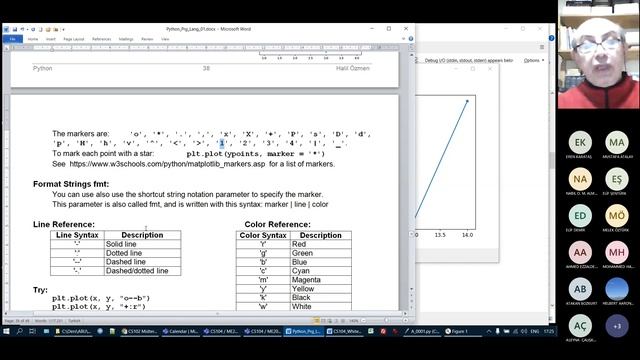Collapse the ribbon using the small caret near Help
This screenshot has width=640, height=360.
(x=404, y=39)
